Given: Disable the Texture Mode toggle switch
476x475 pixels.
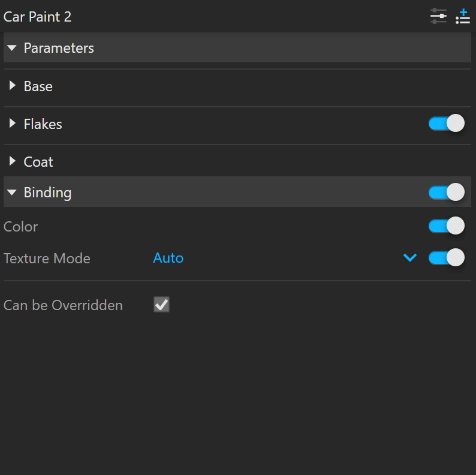Looking at the screenshot, I should pos(447,257).
